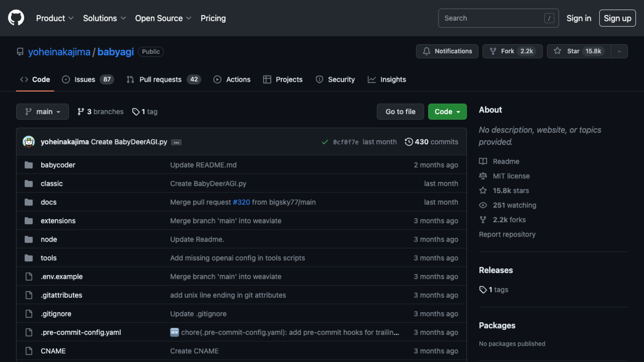Switch to the Pull requests tab
Image resolution: width=644 pixels, height=362 pixels.
tap(164, 79)
